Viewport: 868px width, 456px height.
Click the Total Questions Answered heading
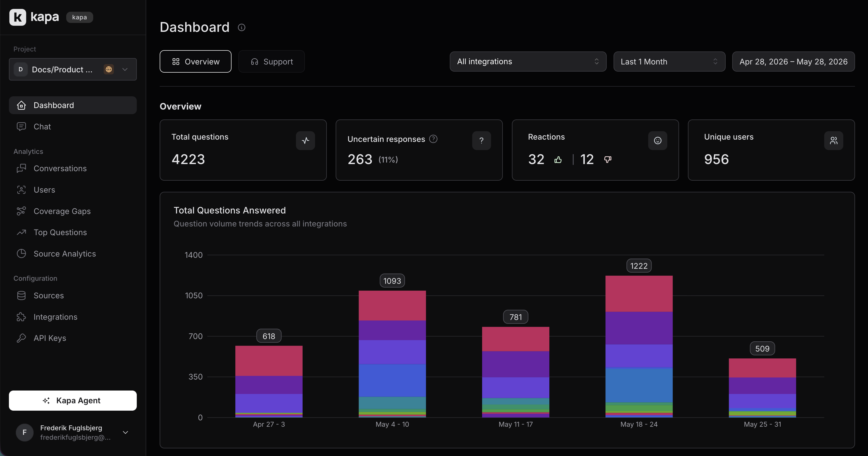click(x=230, y=210)
